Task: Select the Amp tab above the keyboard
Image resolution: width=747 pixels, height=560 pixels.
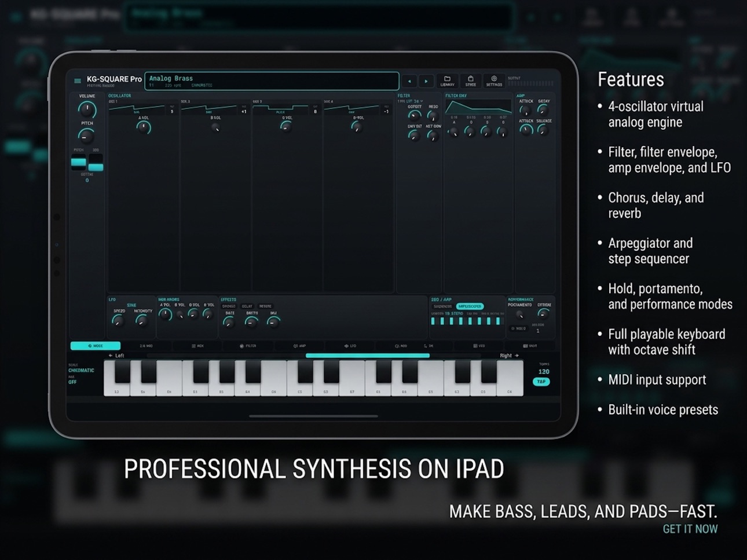Action: (299, 346)
